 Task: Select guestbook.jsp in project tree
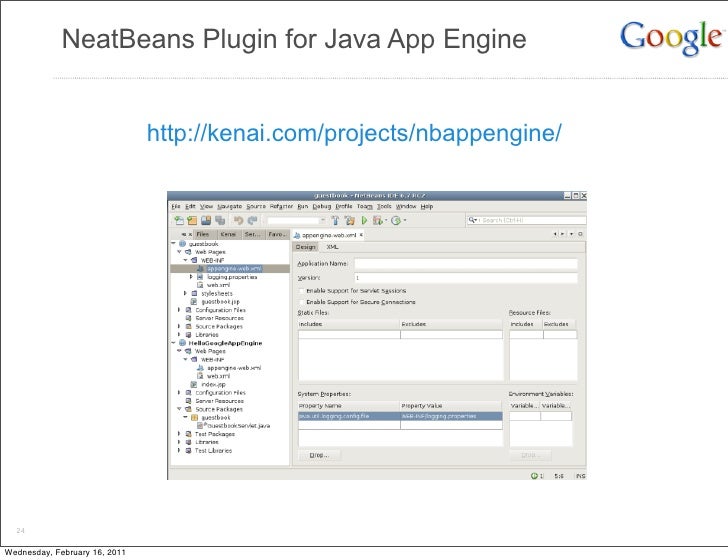(221, 302)
